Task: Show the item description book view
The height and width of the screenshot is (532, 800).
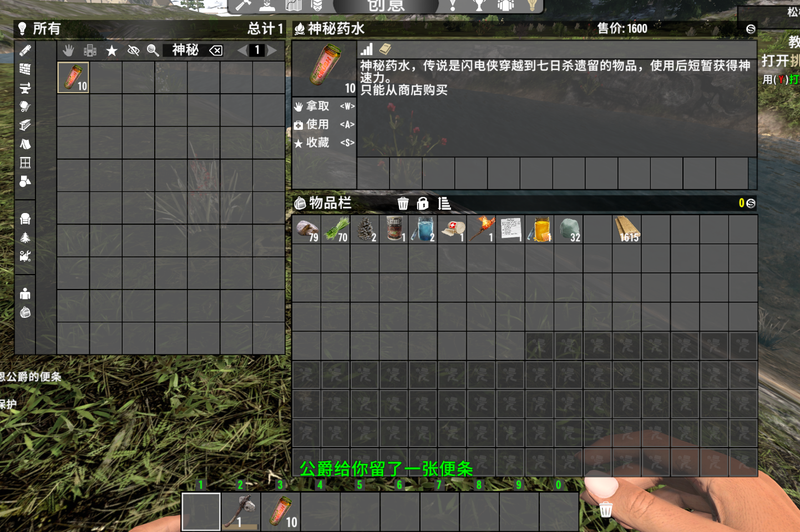Action: (385, 49)
